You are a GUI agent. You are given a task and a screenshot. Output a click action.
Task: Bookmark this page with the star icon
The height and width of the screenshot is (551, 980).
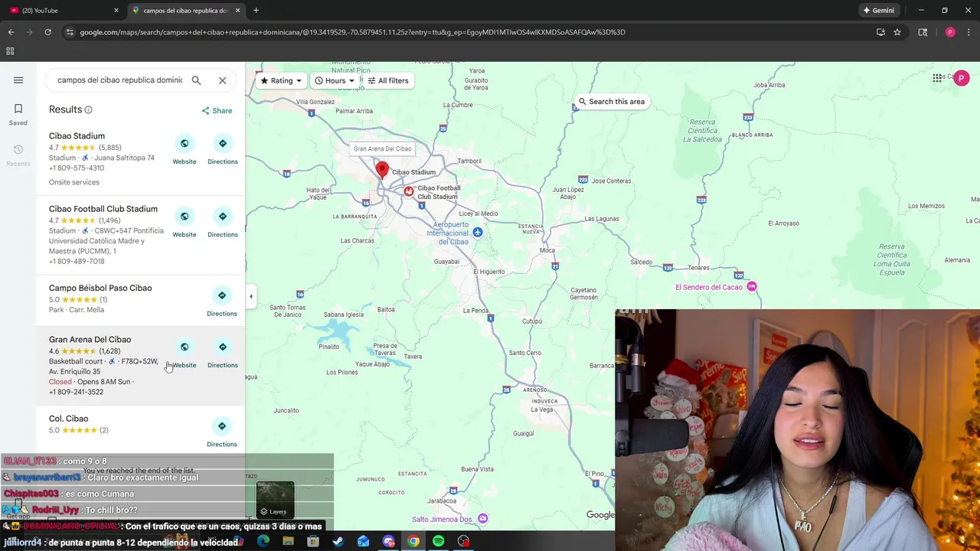[x=897, y=32]
